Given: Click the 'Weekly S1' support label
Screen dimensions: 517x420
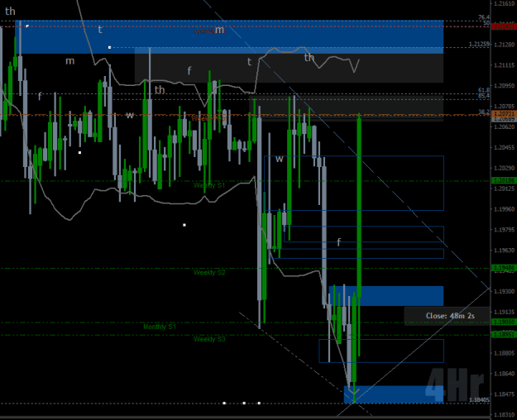Looking at the screenshot, I should [x=209, y=185].
